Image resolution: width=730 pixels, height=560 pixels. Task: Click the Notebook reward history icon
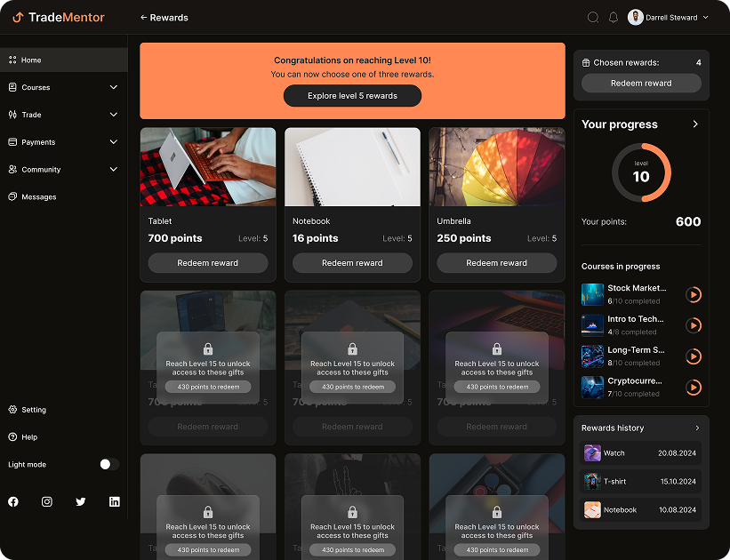(592, 509)
